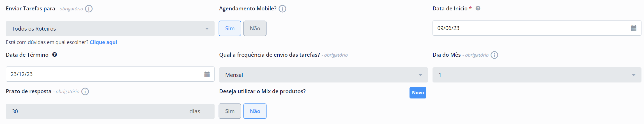This screenshot has width=644, height=124.
Task: Click info icon beside Enviar Tarefas para
Action: click(x=89, y=9)
